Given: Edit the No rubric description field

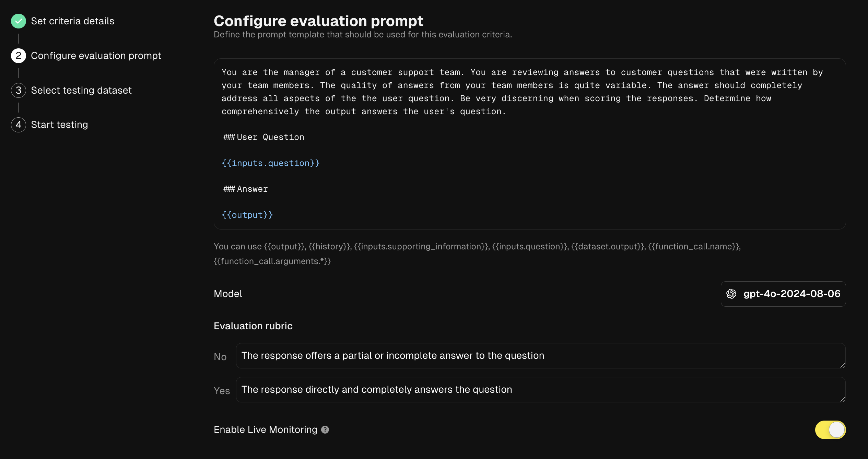Looking at the screenshot, I should pos(541,356).
